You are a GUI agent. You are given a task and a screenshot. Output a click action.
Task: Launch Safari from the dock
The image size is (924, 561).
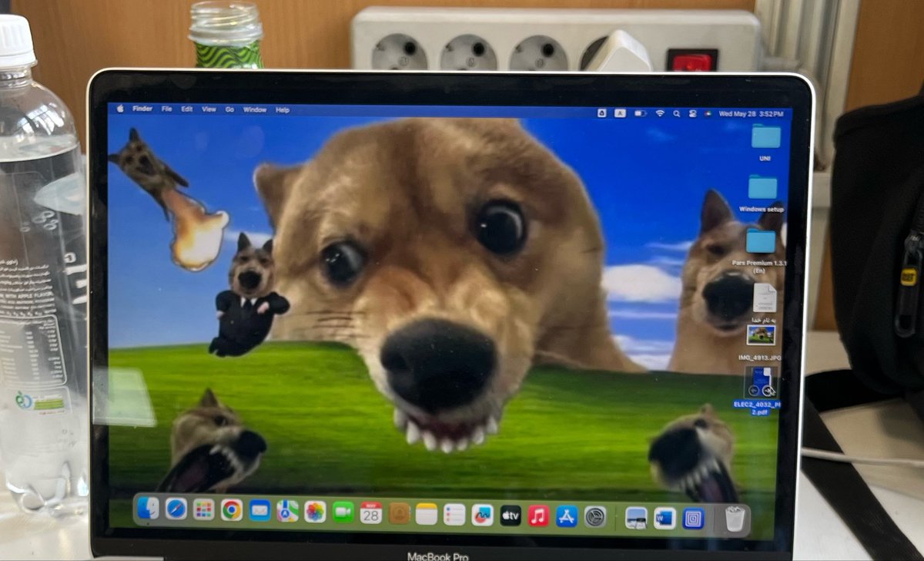(176, 508)
